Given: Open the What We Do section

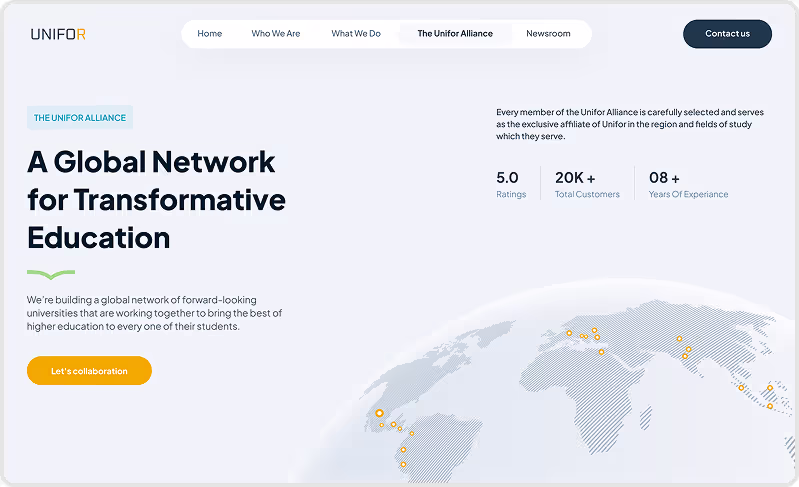Looking at the screenshot, I should [356, 34].
